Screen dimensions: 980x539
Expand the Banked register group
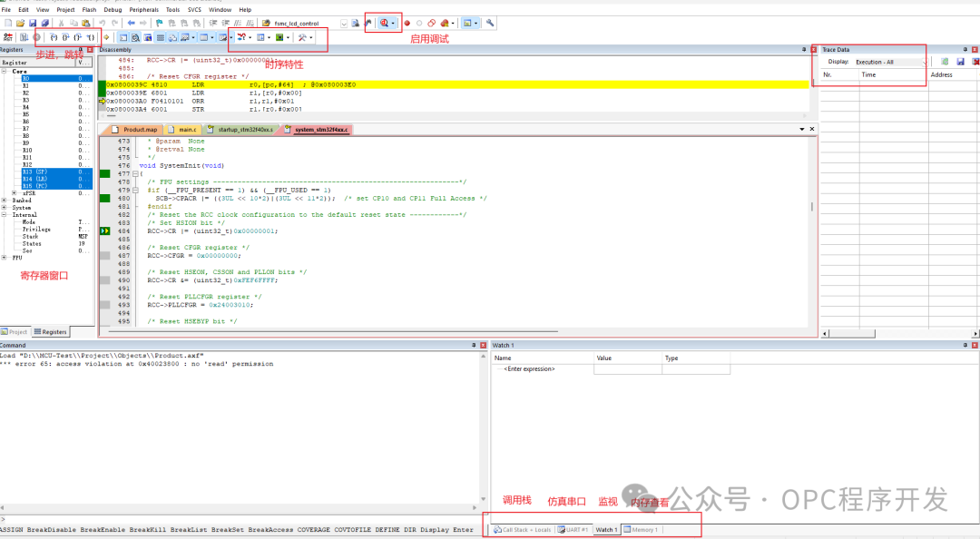(5, 201)
